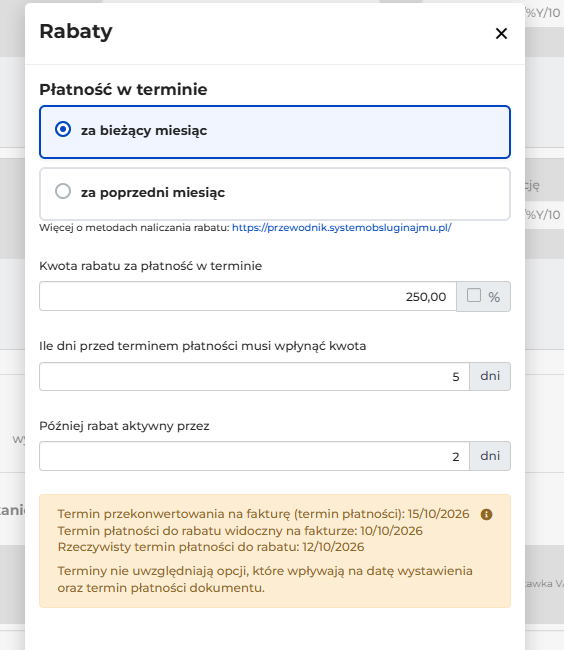This screenshot has width=564, height=650.
Task: Click the 'Ile dni przed terminem płatności' label
Action: [203, 346]
